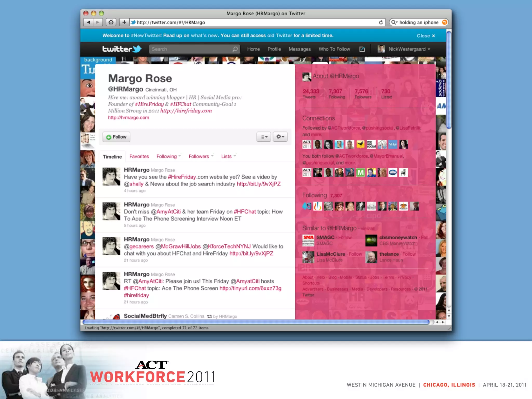Click the cbsmoneywatch account avatar
Screen dimensions: 532x399
(371, 240)
